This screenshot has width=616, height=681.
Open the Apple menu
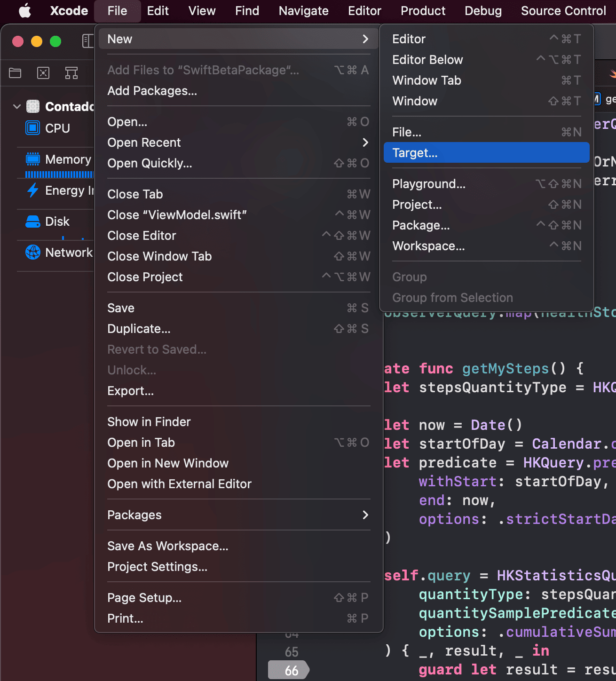pos(24,10)
